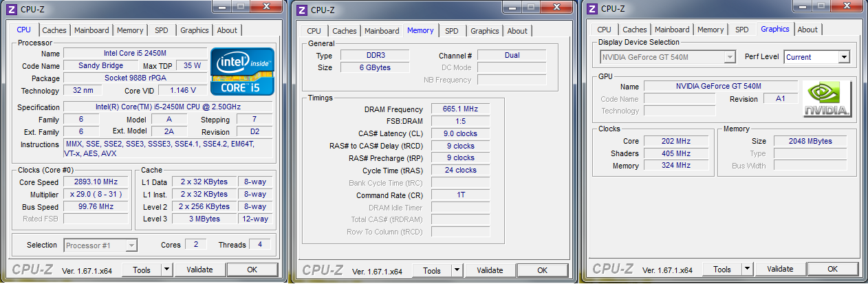
Task: Click the Core VID value 1.146 V
Action: (x=182, y=90)
